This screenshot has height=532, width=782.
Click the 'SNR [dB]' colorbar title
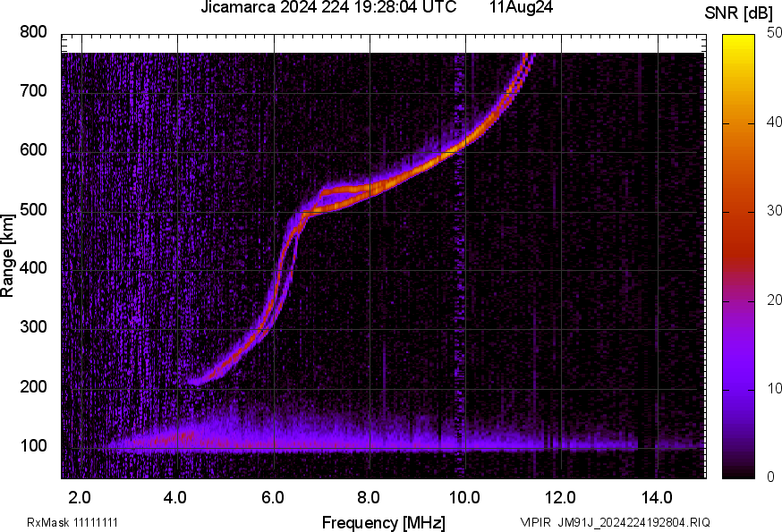click(x=739, y=13)
